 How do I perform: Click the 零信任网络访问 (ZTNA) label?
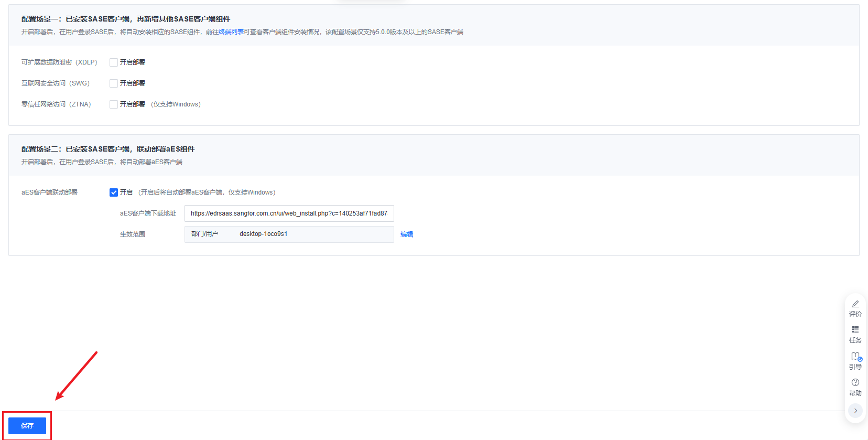(x=56, y=104)
